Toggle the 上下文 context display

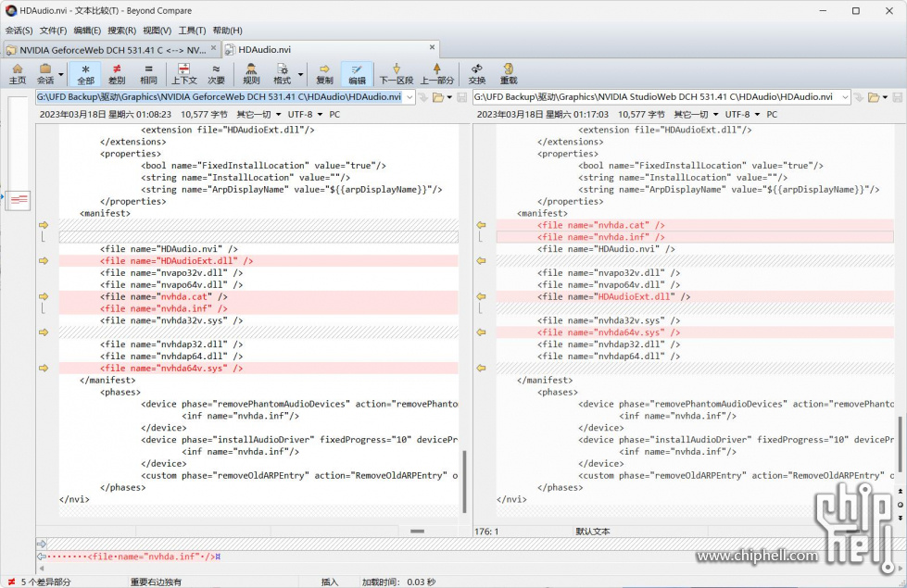click(x=184, y=74)
